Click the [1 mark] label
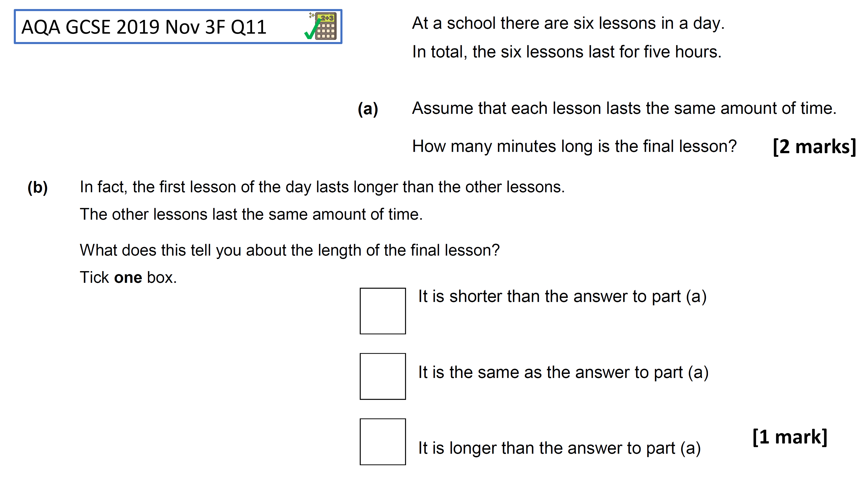Image resolution: width=868 pixels, height=488 pixels. [x=790, y=437]
